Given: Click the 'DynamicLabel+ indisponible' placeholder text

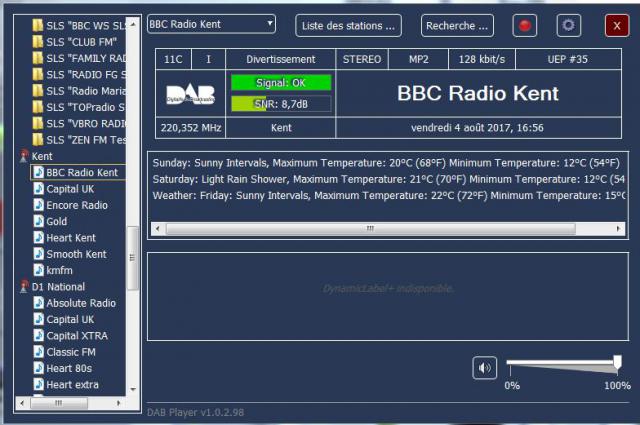Looking at the screenshot, I should 388,289.
